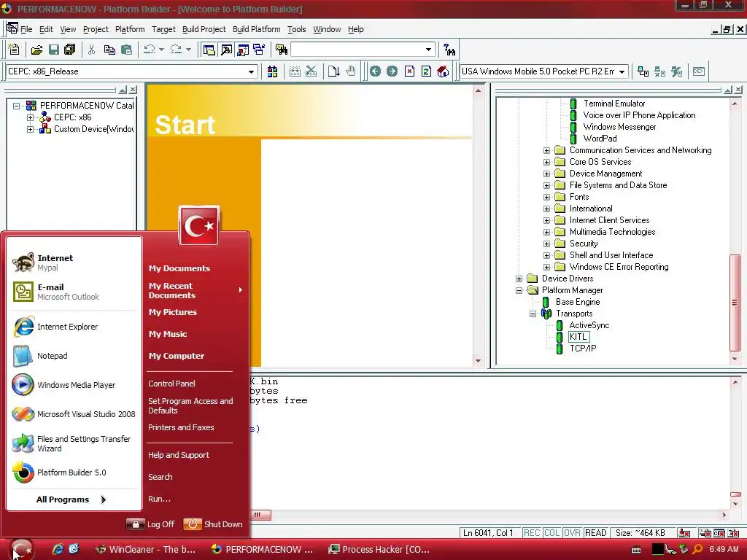Expand the Communication Services and Networking folder

click(x=546, y=150)
